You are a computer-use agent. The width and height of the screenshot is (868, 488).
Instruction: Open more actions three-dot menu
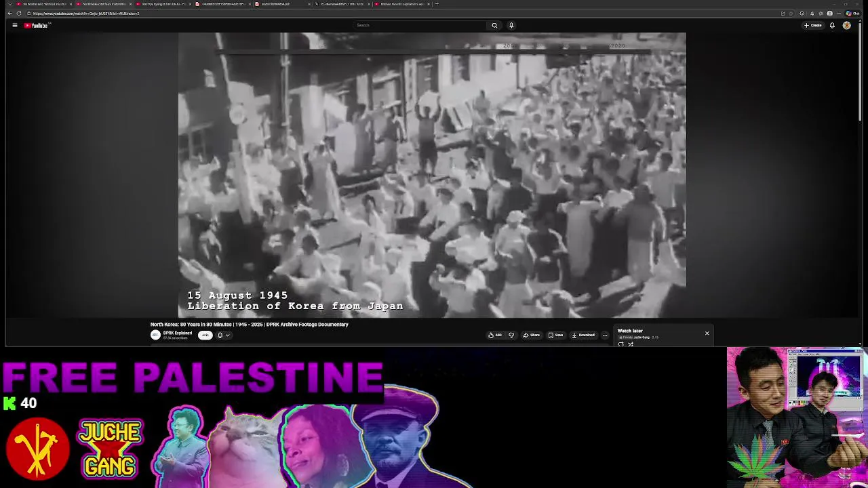click(x=605, y=335)
